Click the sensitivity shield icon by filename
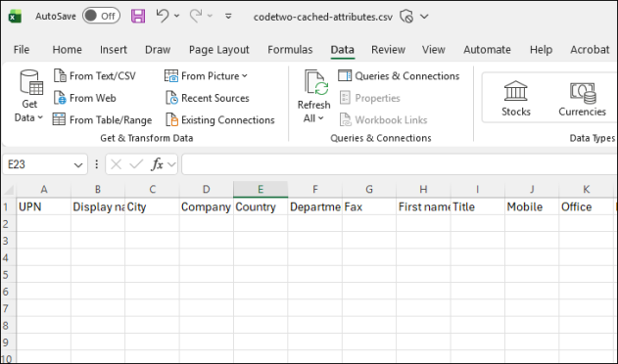 pyautogui.click(x=406, y=17)
